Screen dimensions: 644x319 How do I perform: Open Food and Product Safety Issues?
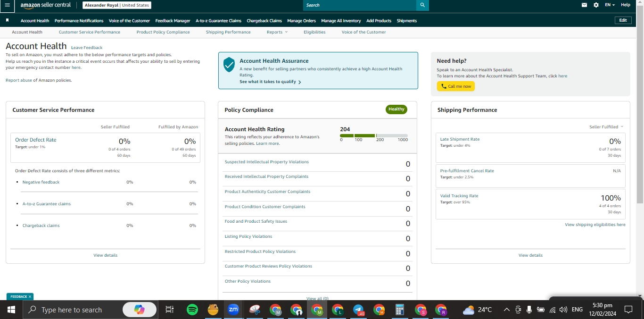pos(256,221)
